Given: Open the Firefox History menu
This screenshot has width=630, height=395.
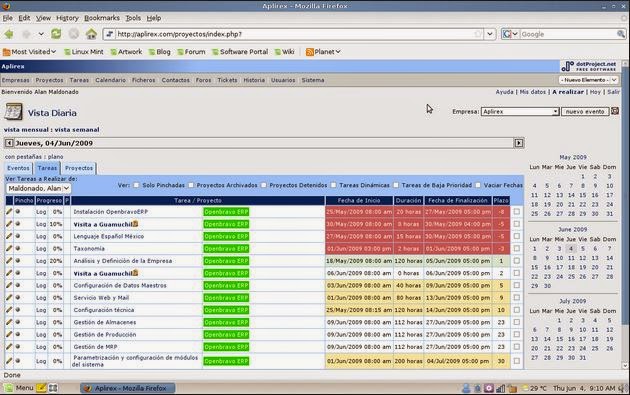Looking at the screenshot, I should coord(67,18).
